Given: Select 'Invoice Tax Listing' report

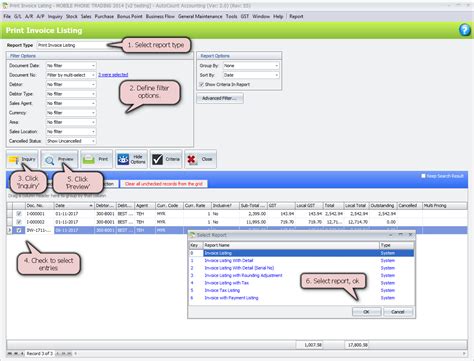Looking at the screenshot, I should [x=301, y=290].
